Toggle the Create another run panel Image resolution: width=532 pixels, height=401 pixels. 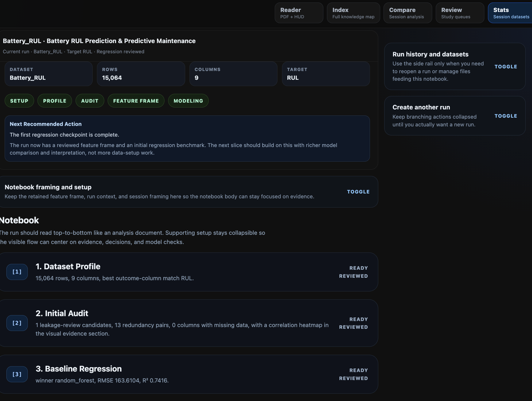506,116
